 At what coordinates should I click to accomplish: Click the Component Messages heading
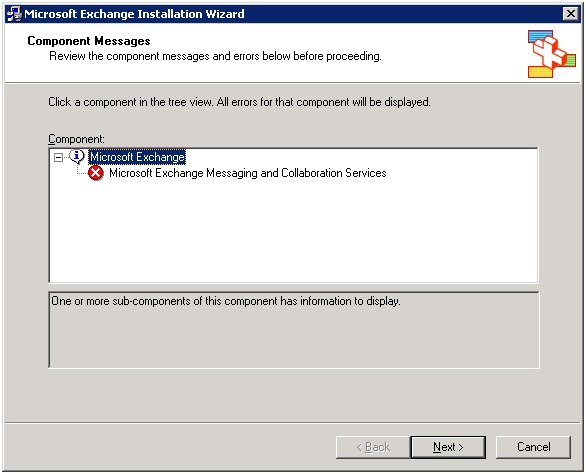click(x=89, y=41)
